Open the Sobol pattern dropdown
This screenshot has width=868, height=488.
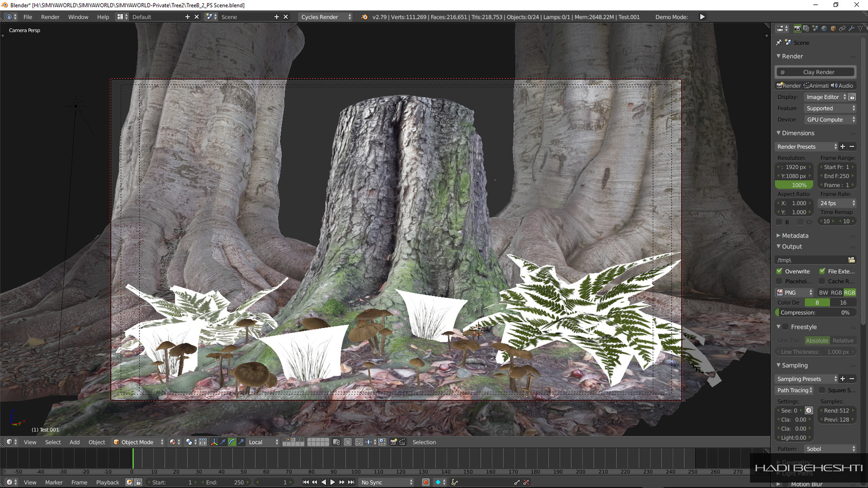point(830,449)
